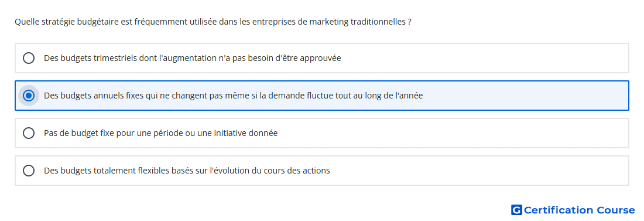
Task: Click the blue G logo icon
Action: tap(516, 210)
